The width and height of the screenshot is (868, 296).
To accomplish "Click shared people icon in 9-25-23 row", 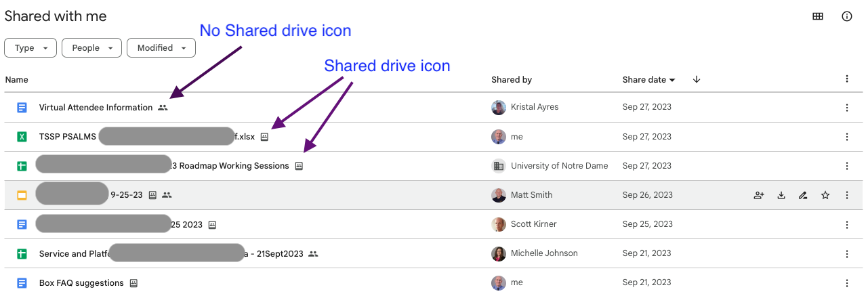I will point(167,195).
